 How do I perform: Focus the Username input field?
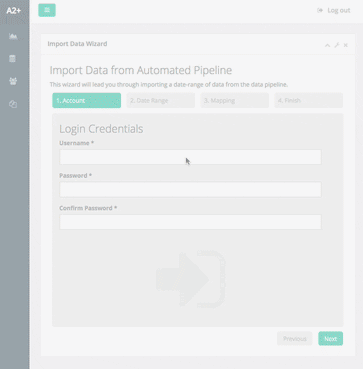tap(190, 157)
